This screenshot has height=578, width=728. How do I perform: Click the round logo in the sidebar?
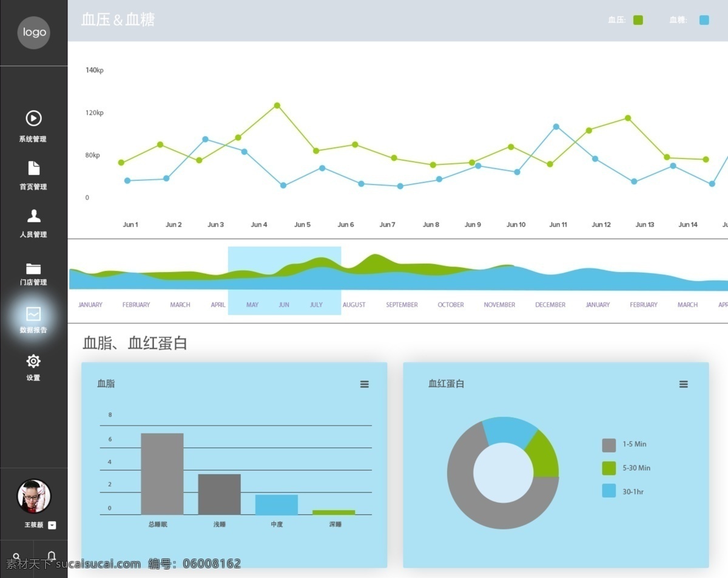(33, 32)
